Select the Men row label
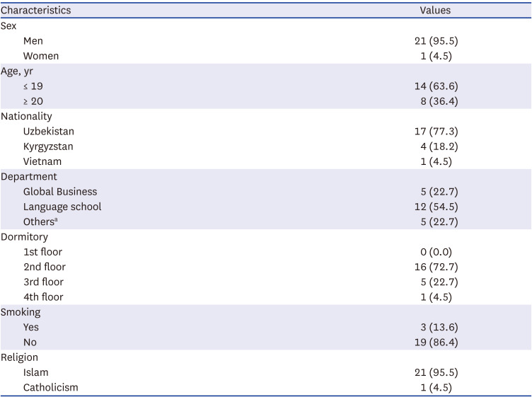 tap(33, 41)
